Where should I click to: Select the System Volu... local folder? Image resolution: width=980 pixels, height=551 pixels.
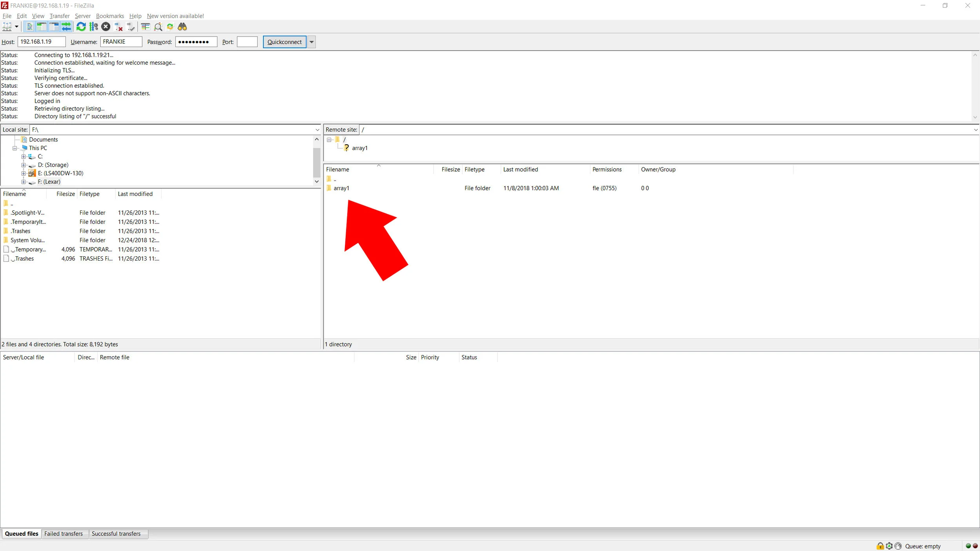[27, 240]
